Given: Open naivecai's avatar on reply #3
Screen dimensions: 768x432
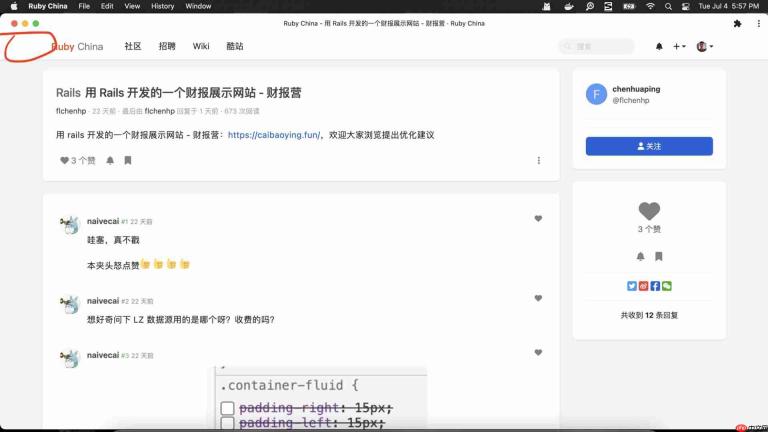Looking at the screenshot, I should (x=70, y=359).
